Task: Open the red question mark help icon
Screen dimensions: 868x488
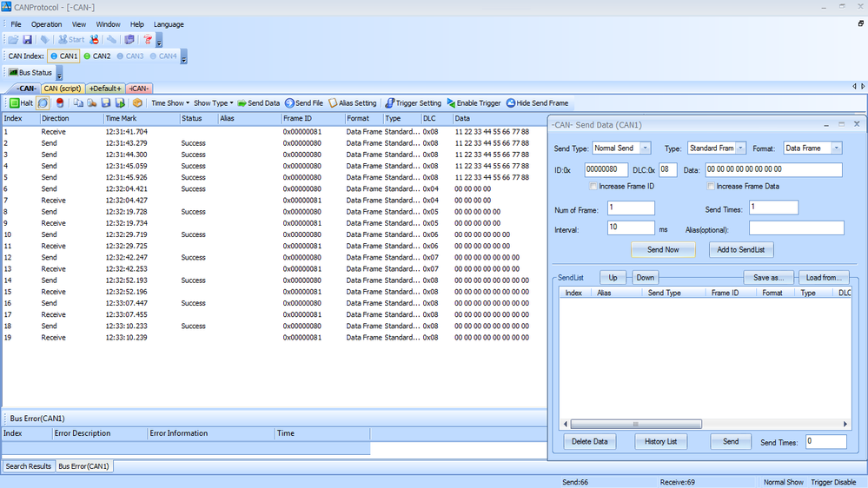Action: tap(147, 40)
